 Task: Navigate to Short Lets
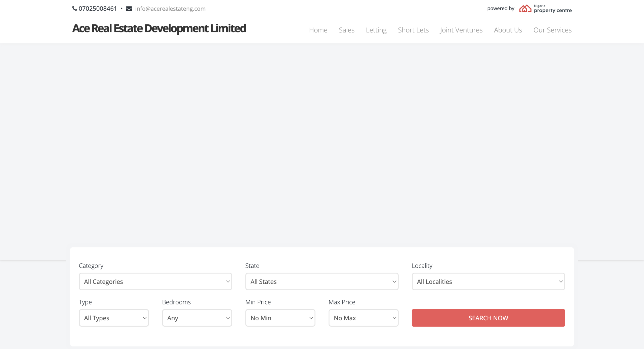(413, 30)
